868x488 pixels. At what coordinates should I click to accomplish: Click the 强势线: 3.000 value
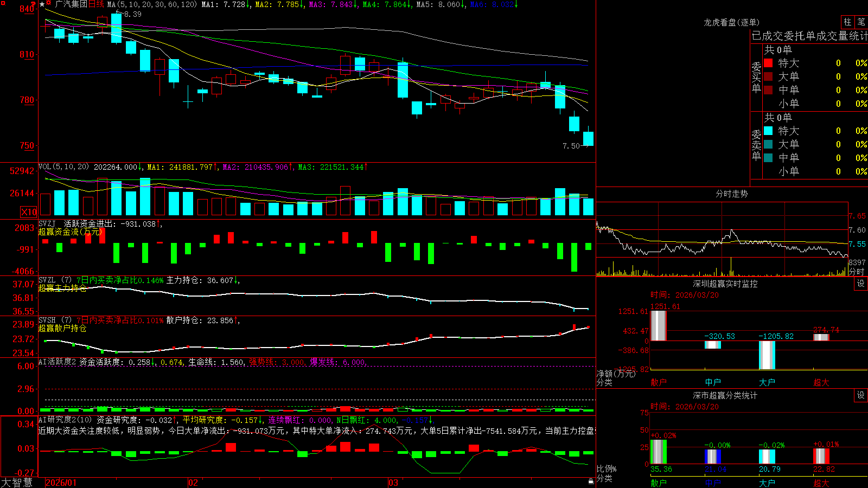(277, 362)
